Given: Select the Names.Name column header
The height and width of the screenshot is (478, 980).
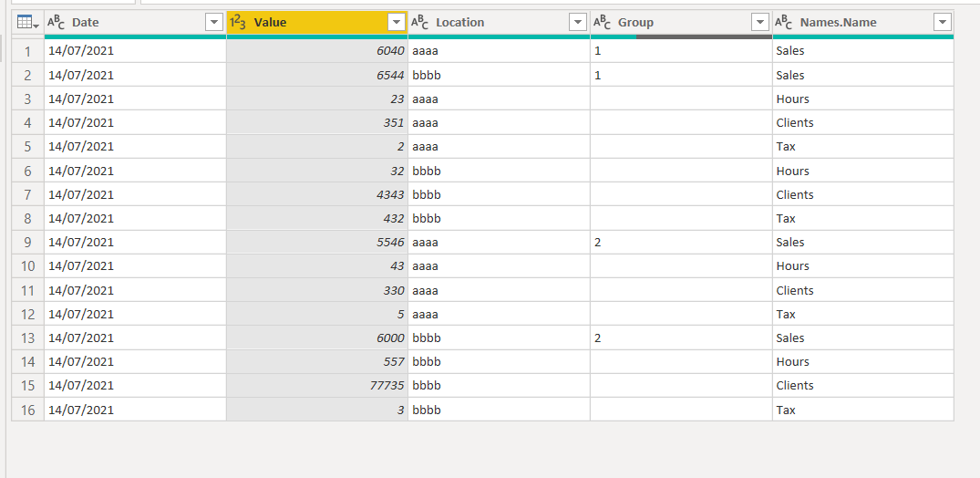Looking at the screenshot, I should coord(863,23).
